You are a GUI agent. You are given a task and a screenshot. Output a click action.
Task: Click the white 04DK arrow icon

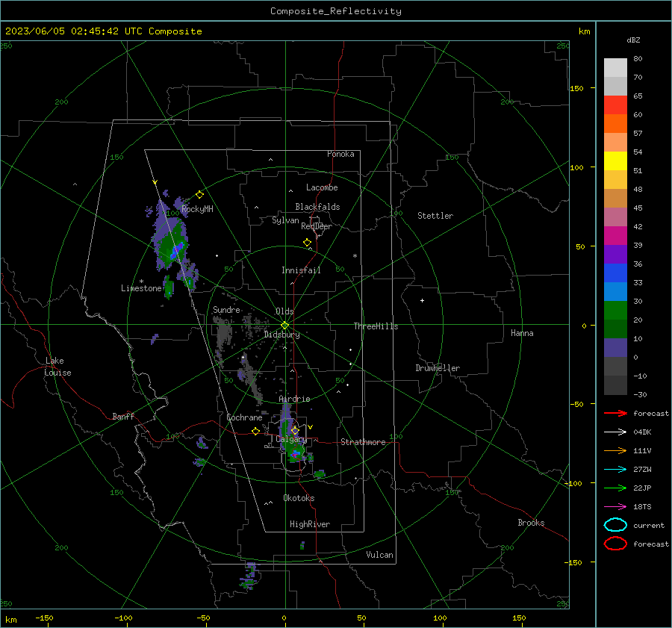click(x=615, y=432)
